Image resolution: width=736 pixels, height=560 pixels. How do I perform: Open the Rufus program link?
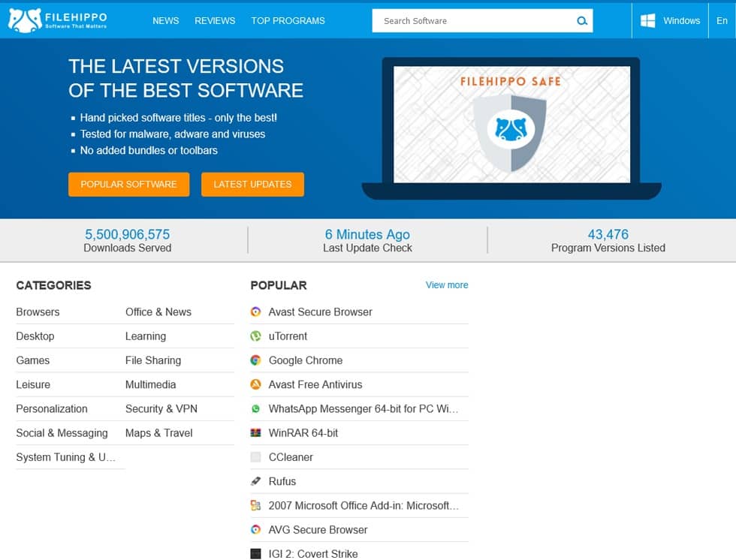tap(282, 481)
